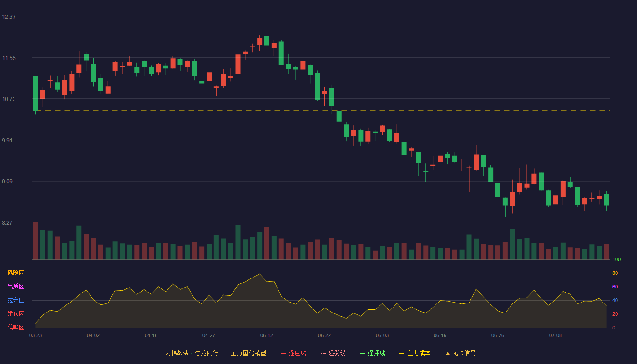Toggle the 强撑线 legend entry

click(373, 353)
